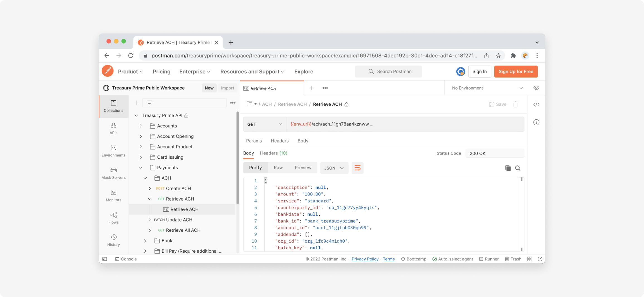Switch to the response Headers (10) tab
Image resolution: width=644 pixels, height=297 pixels.
coord(273,153)
